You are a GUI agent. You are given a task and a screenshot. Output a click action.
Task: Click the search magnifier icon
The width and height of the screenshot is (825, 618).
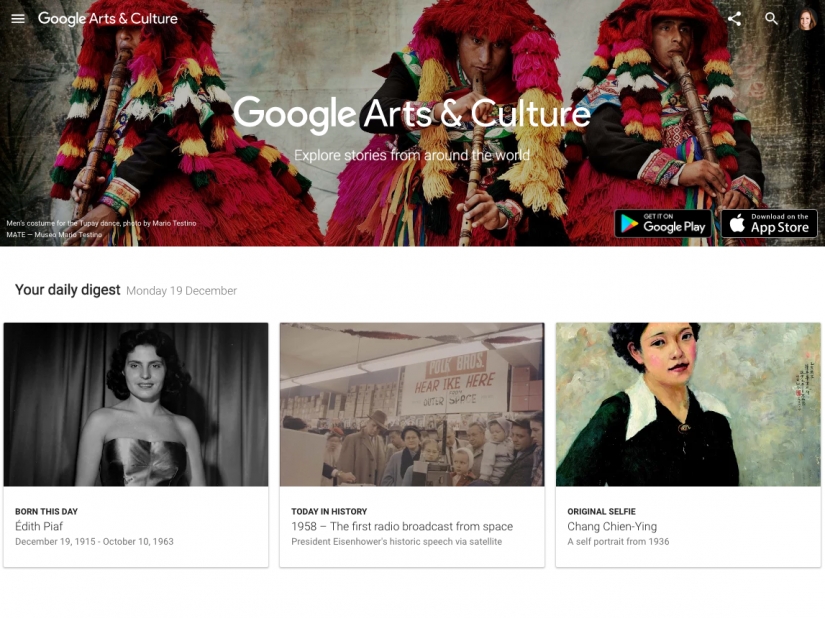(x=771, y=18)
